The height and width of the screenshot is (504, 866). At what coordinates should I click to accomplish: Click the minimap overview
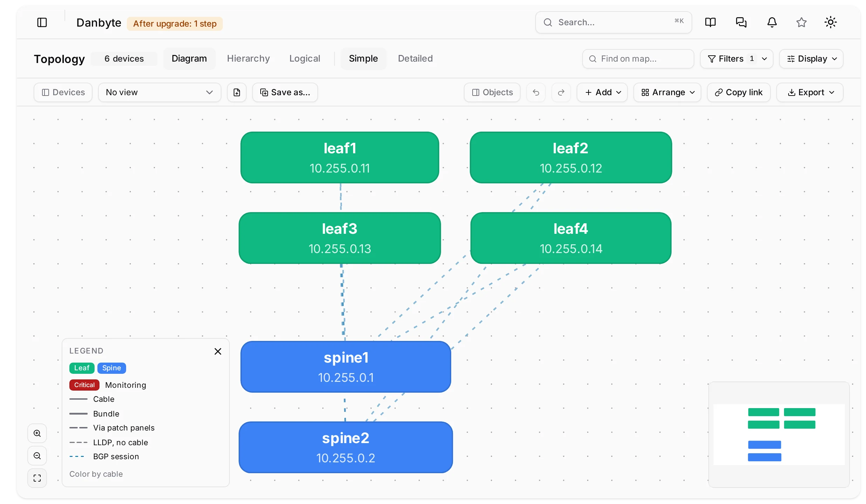(779, 435)
